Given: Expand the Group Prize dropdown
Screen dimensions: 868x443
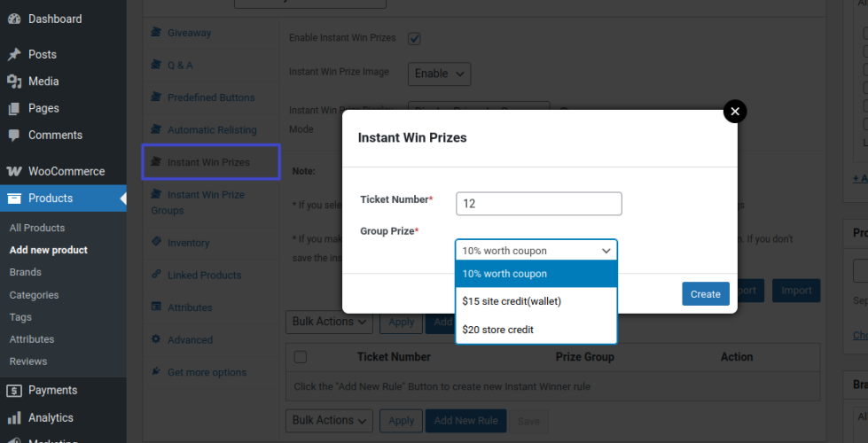Looking at the screenshot, I should (536, 251).
